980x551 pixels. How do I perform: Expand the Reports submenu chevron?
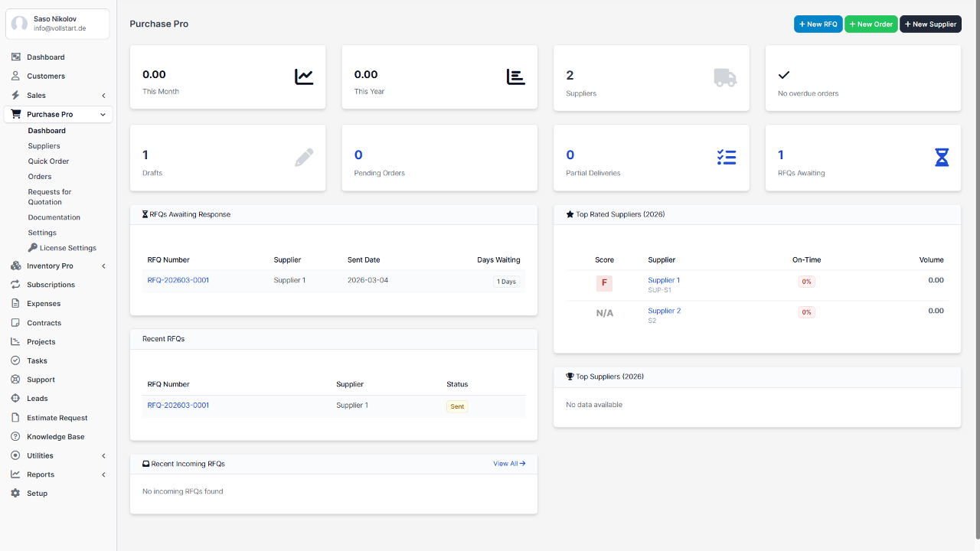[103, 474]
